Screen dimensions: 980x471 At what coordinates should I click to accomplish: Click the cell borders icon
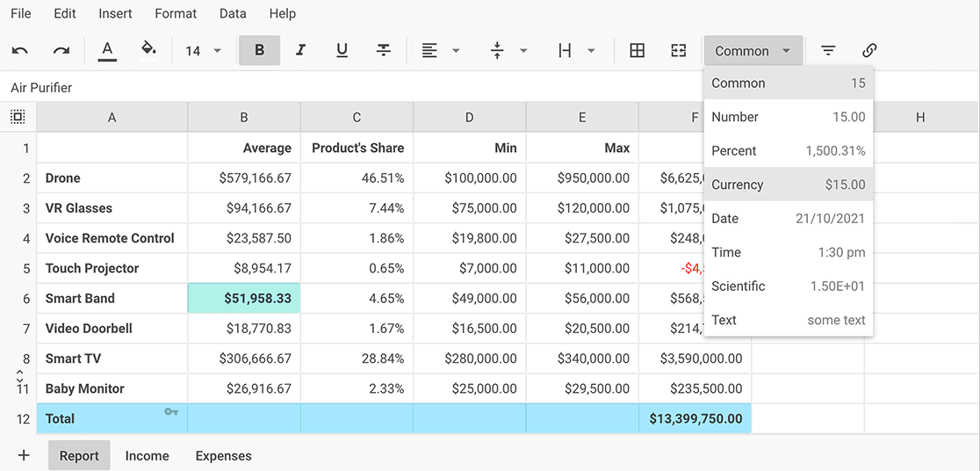[x=637, y=51]
